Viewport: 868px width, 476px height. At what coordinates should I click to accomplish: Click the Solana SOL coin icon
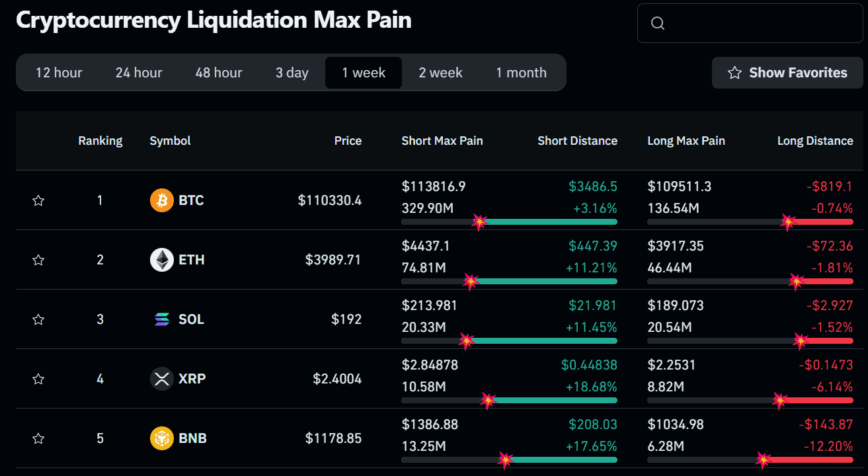click(162, 319)
